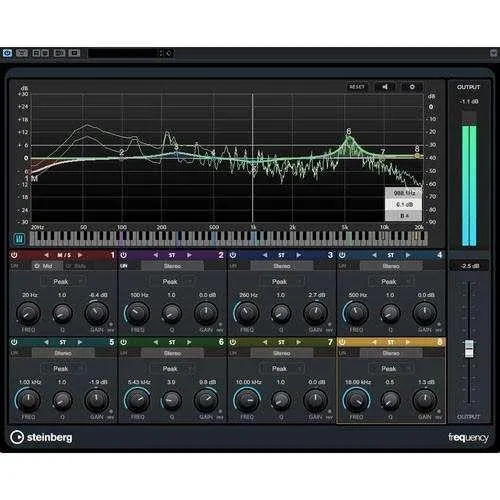Click band 4 right arrow beside ST
The width and height of the screenshot is (500, 500).
click(x=408, y=255)
